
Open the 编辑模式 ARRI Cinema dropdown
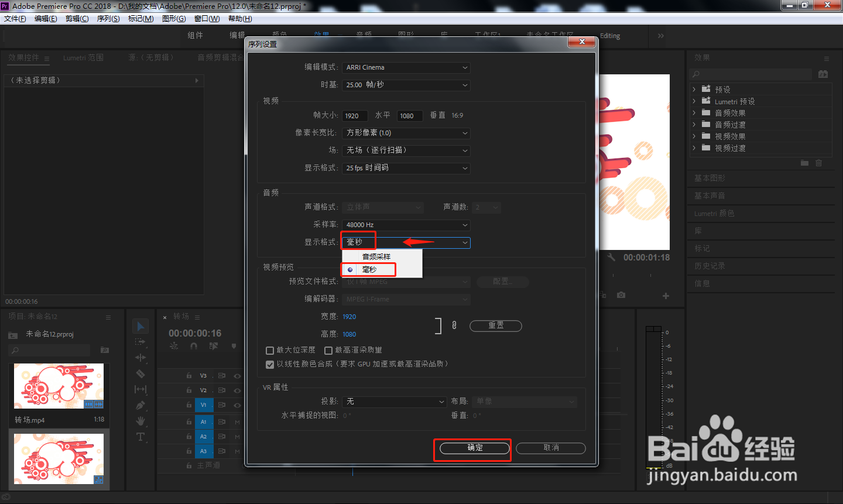[406, 68]
